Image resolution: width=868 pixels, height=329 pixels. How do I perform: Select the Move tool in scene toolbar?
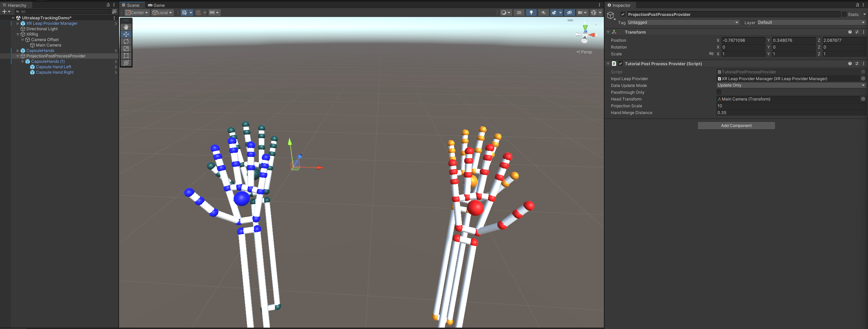[x=126, y=34]
